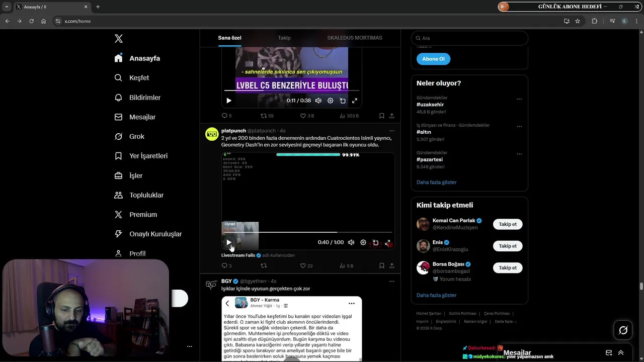Open more options for #pazartesi trend

(519, 154)
